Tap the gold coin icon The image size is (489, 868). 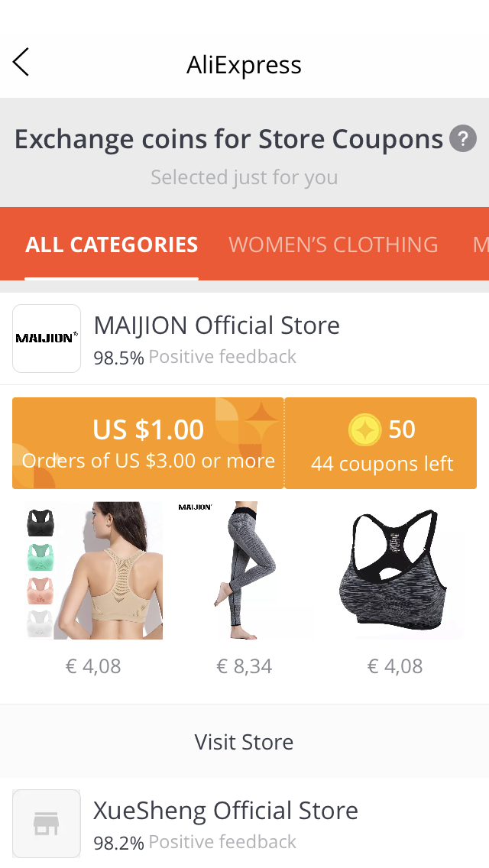[x=364, y=429]
